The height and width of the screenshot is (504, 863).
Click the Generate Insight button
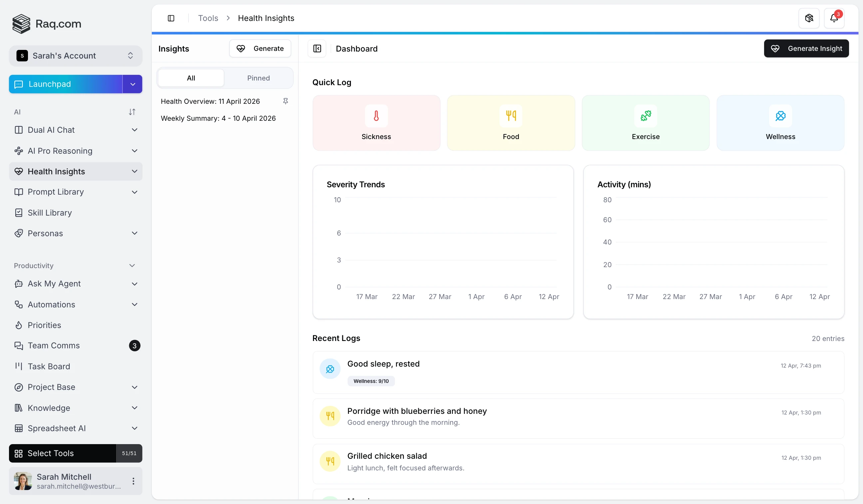[x=806, y=48]
